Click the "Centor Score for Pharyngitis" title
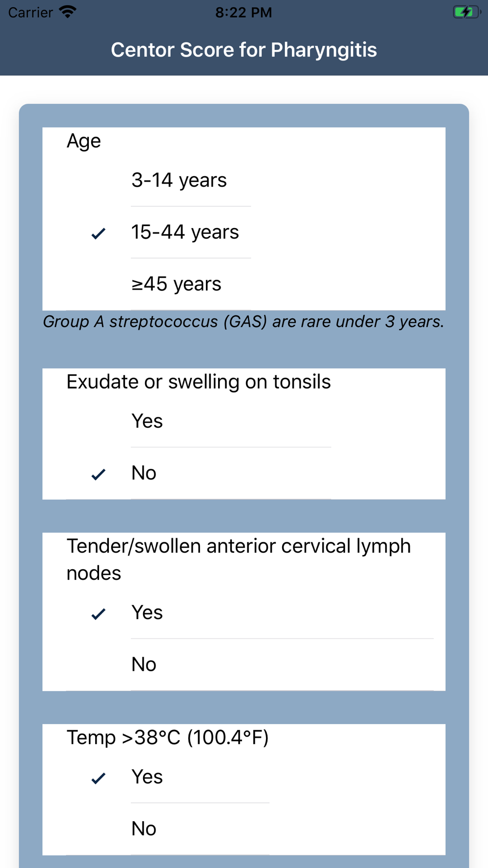488x868 pixels. [x=244, y=49]
